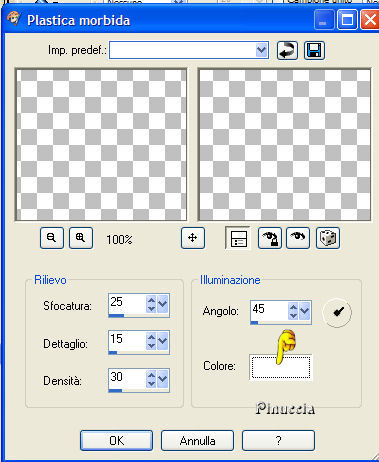Image resolution: width=379 pixels, height=462 pixels.
Task: Close the Plastica morbida dialog
Action: point(370,20)
